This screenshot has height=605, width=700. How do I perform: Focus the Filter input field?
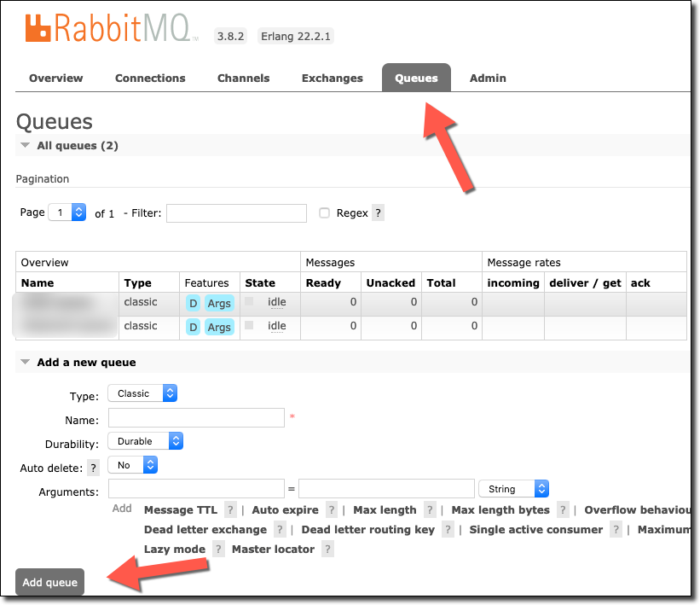point(236,213)
